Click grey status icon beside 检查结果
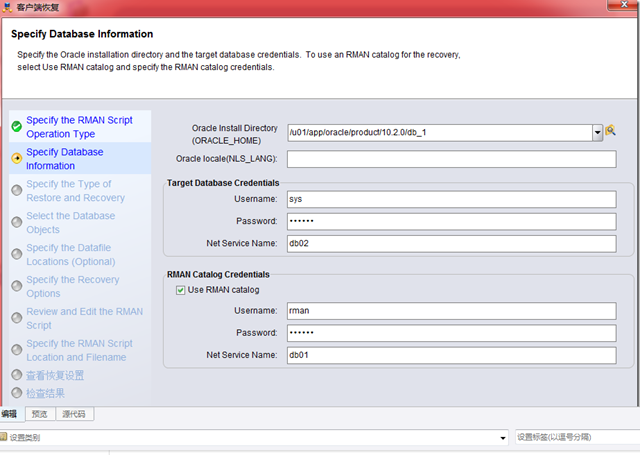 [x=17, y=393]
